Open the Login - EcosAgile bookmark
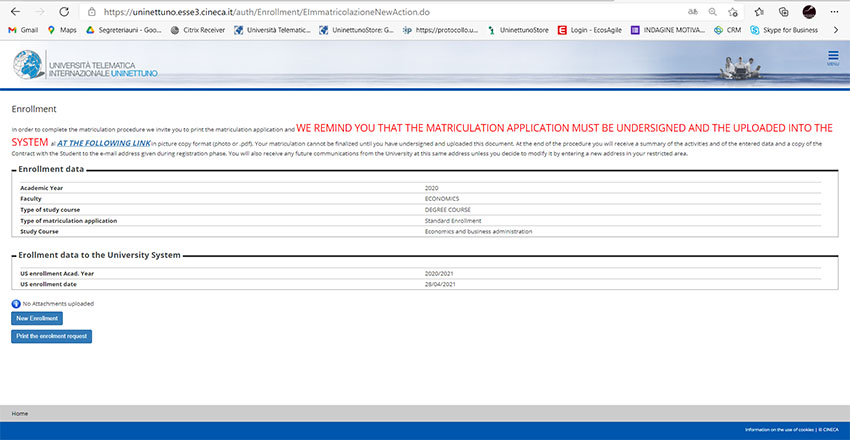This screenshot has width=850, height=440. (589, 30)
